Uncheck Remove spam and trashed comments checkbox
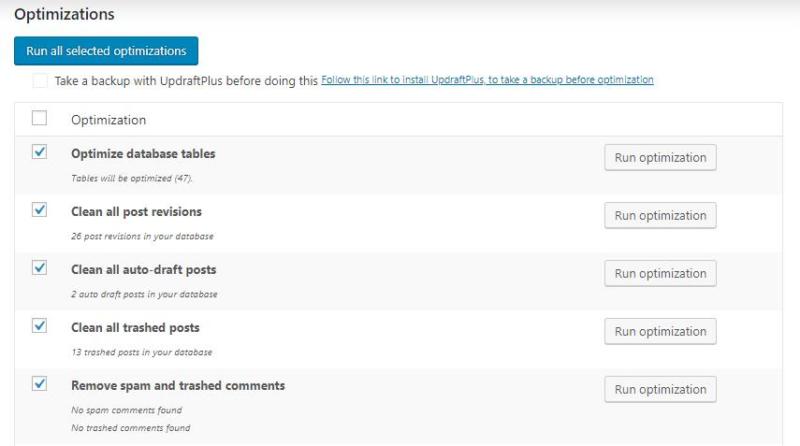Image resolution: width=800 pixels, height=446 pixels. (x=39, y=383)
